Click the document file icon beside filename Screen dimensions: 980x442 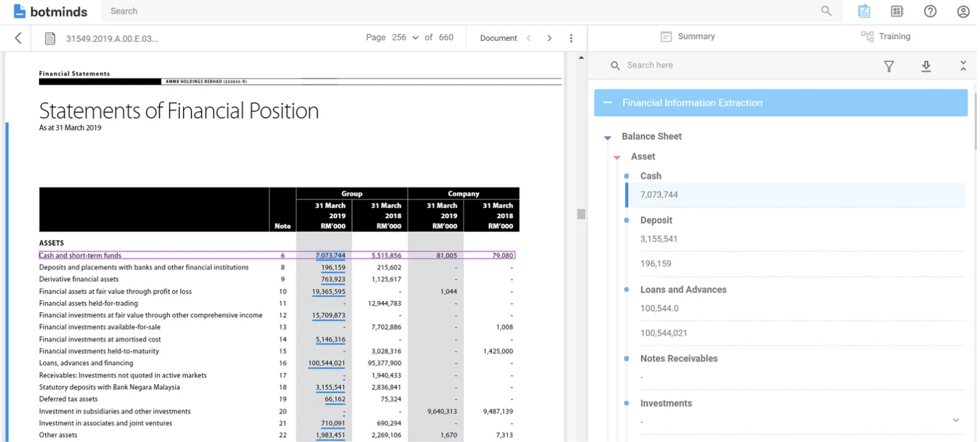point(50,38)
